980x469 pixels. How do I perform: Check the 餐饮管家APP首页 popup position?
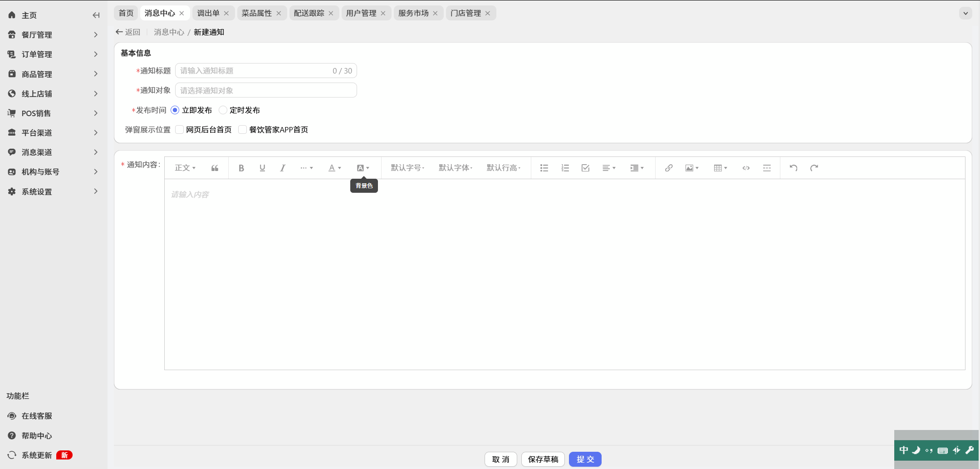tap(243, 130)
